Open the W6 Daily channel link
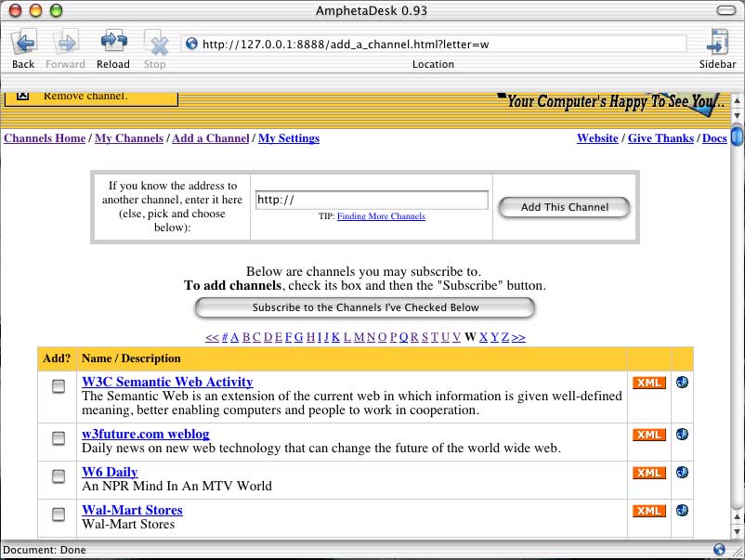This screenshot has height=560, width=745. click(110, 472)
